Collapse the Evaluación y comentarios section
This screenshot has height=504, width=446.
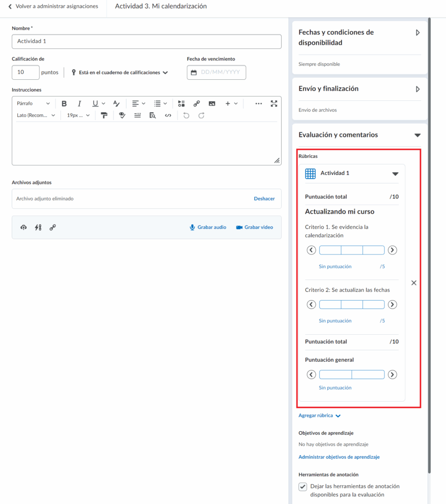[x=417, y=135]
